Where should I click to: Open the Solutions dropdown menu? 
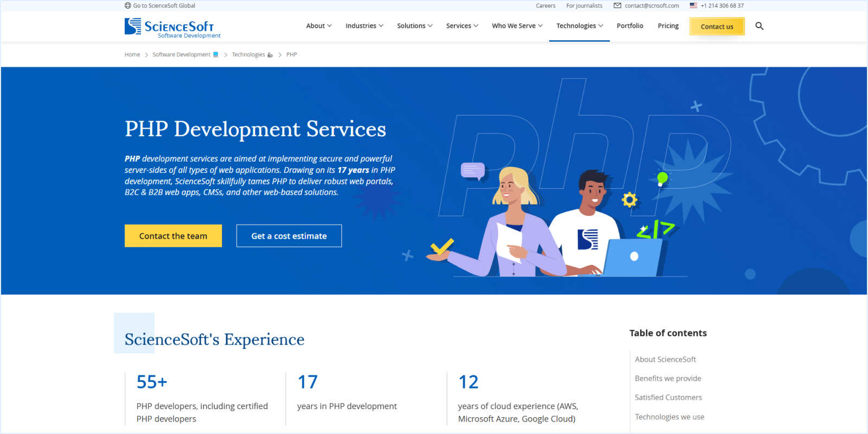414,26
